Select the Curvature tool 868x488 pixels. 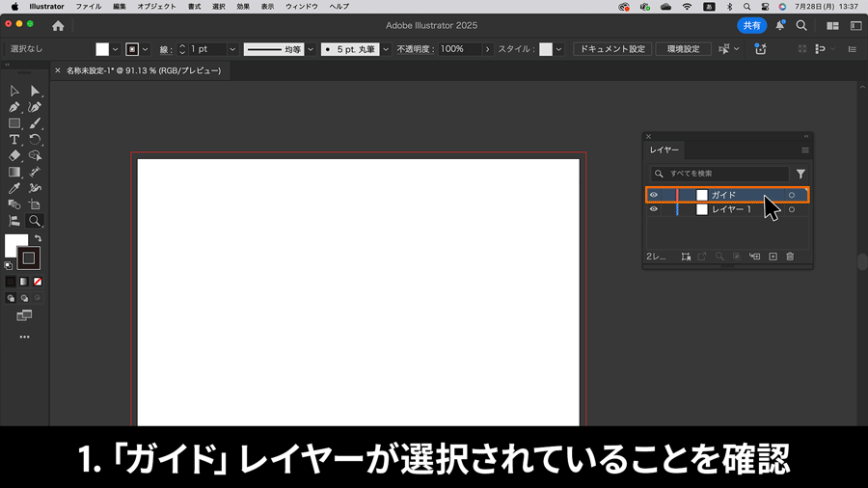[35, 107]
